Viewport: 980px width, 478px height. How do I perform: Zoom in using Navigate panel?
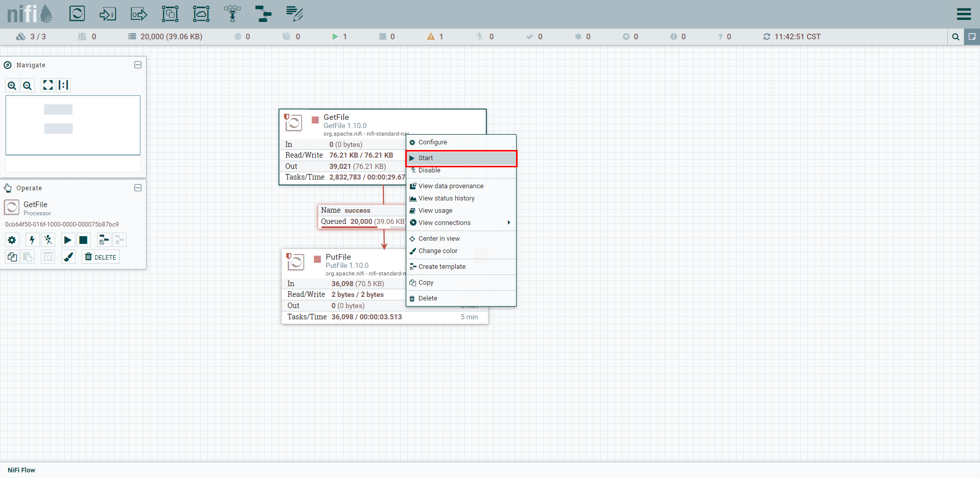(x=12, y=86)
